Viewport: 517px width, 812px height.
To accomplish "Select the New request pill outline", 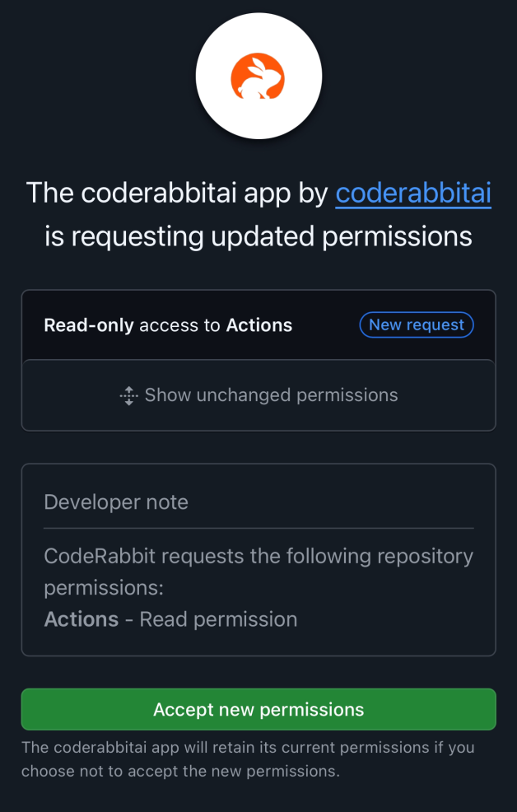I will [417, 324].
